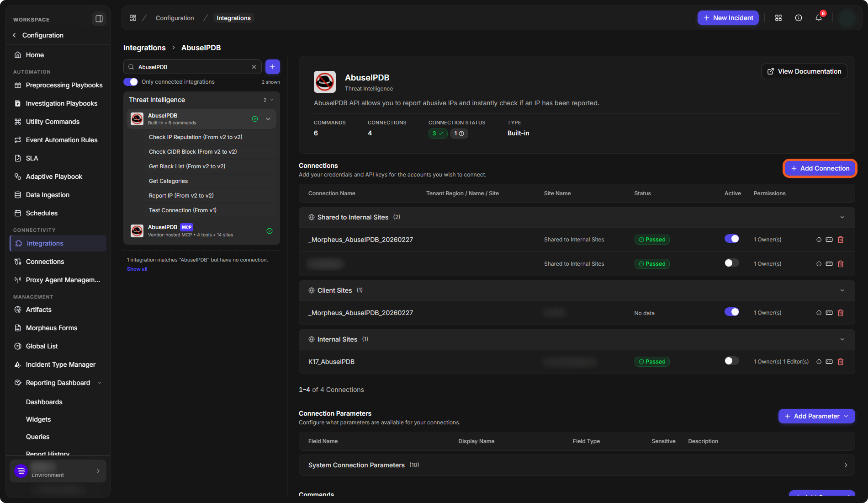Collapse the Client Sites group
Screen dimensions: 868x503
click(842, 290)
